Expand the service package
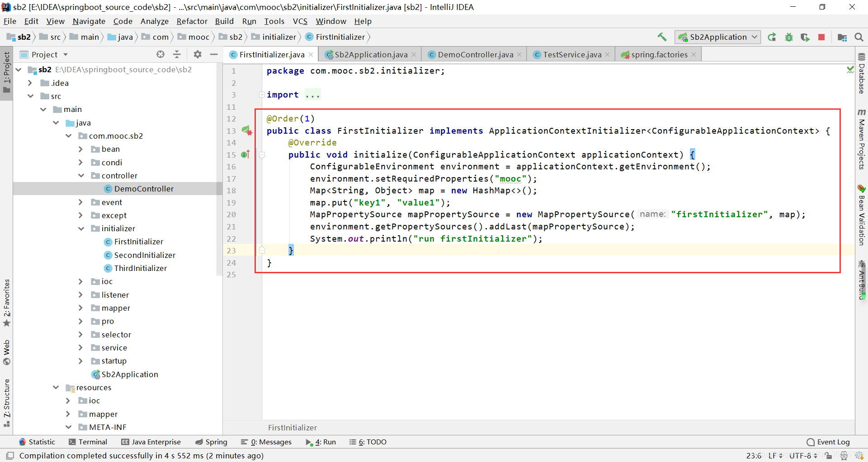This screenshot has height=462, width=868. tap(80, 348)
